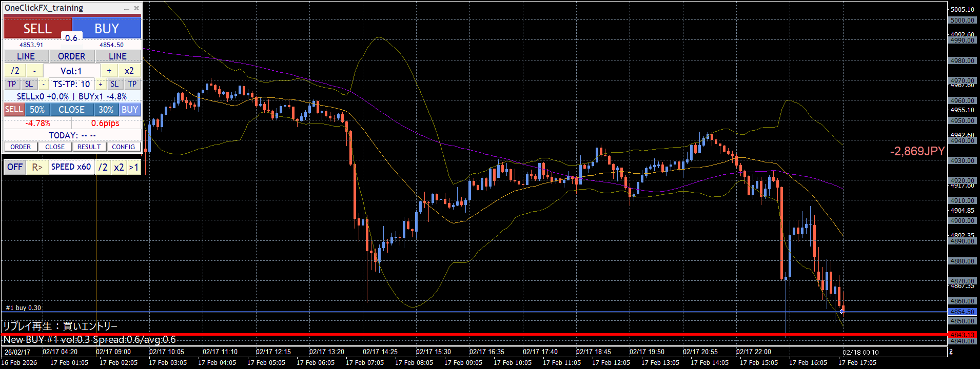The image size is (980, 369).
Task: Click the Vol:1 volume field
Action: click(71, 71)
